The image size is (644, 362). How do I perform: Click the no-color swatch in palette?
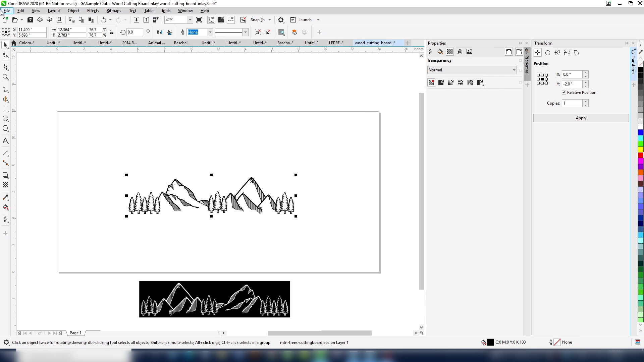click(641, 64)
